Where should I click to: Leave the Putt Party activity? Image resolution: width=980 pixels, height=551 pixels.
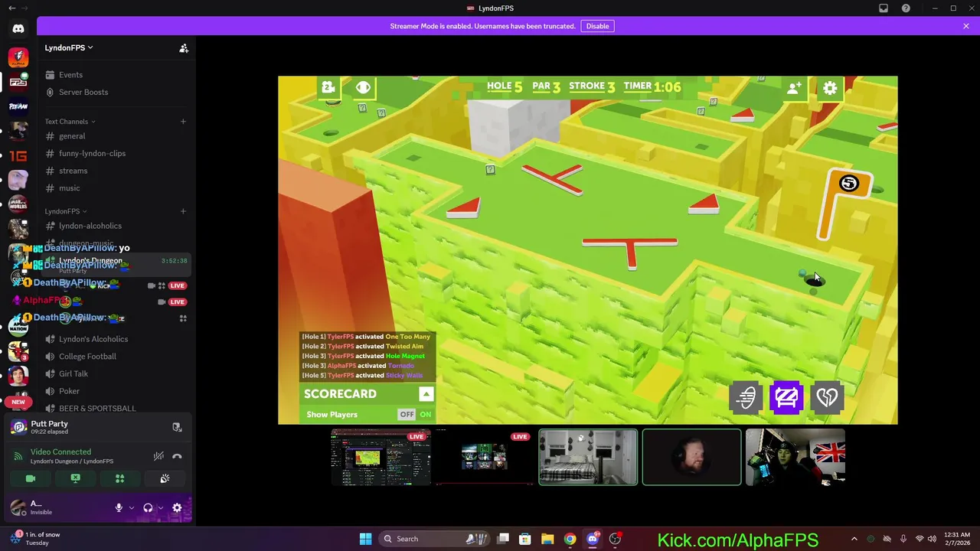177,428
